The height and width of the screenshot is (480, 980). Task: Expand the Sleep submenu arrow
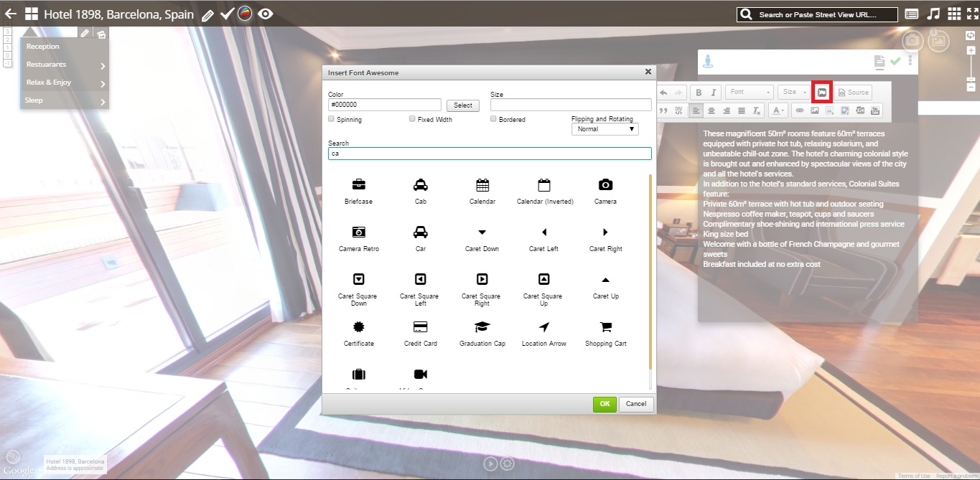[103, 102]
